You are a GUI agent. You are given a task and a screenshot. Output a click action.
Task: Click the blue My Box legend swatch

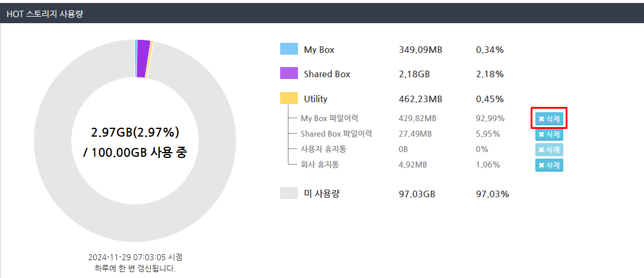coord(288,49)
